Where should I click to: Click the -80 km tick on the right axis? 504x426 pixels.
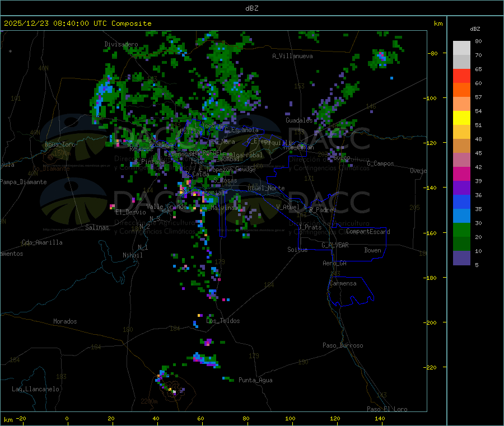[433, 53]
